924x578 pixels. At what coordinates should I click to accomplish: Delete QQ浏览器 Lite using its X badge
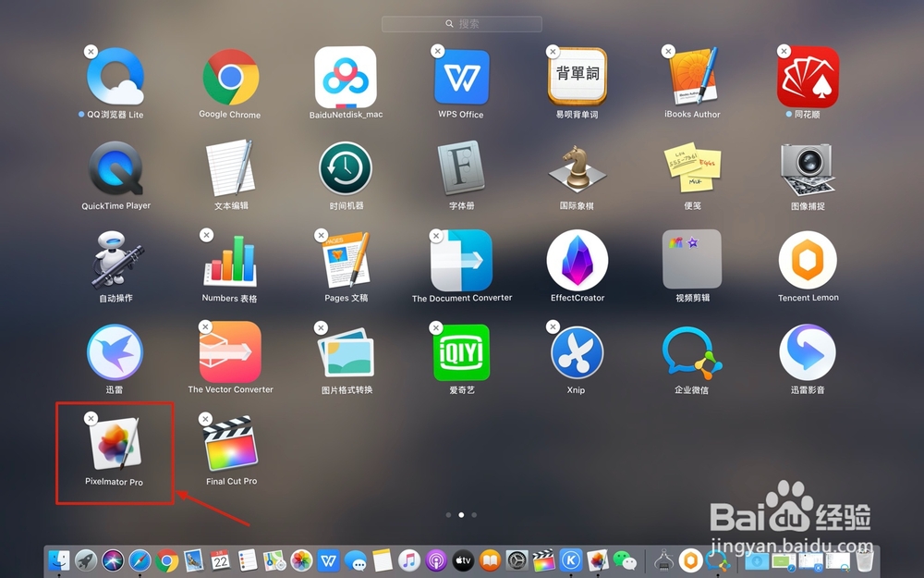click(90, 51)
